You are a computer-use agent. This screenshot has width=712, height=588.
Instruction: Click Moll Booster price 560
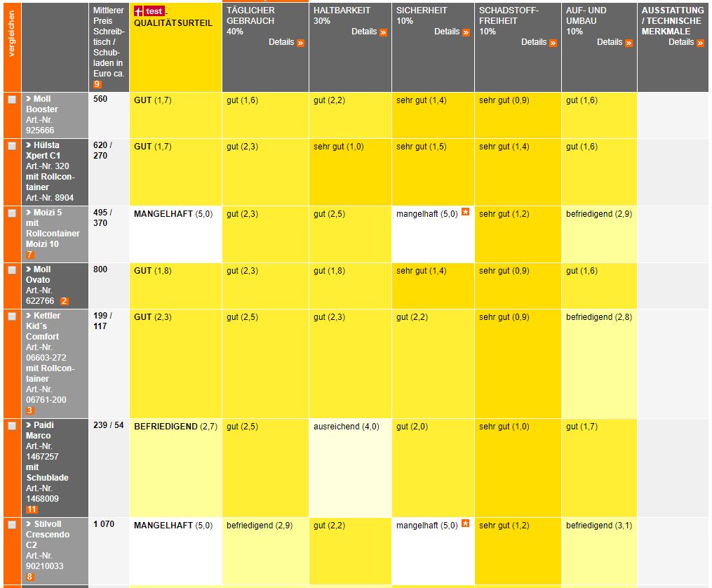(100, 98)
